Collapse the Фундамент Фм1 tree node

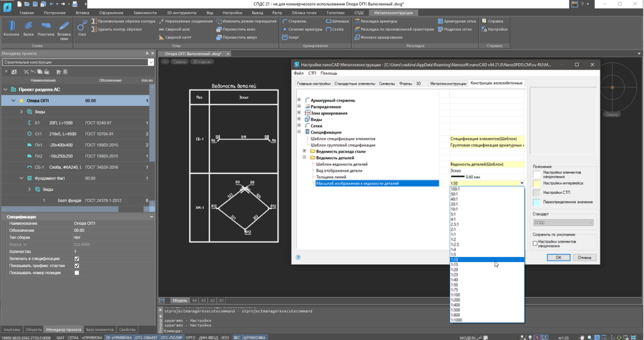[x=21, y=178]
